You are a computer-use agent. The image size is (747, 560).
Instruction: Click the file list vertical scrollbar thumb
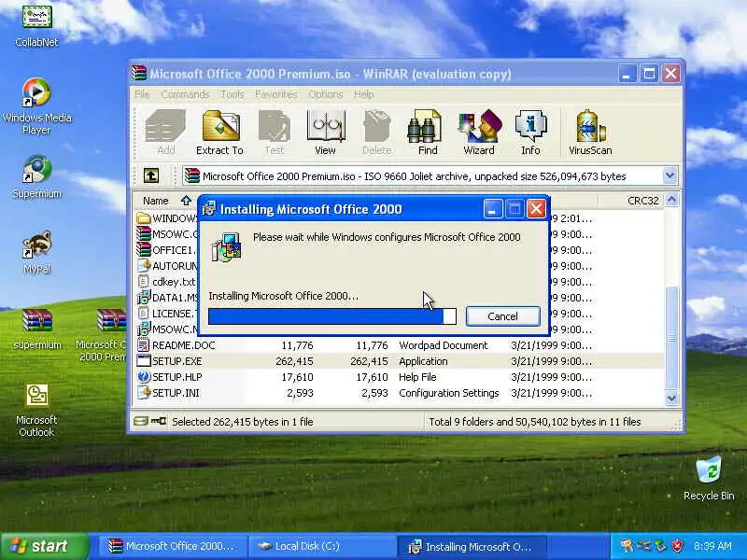pyautogui.click(x=671, y=338)
